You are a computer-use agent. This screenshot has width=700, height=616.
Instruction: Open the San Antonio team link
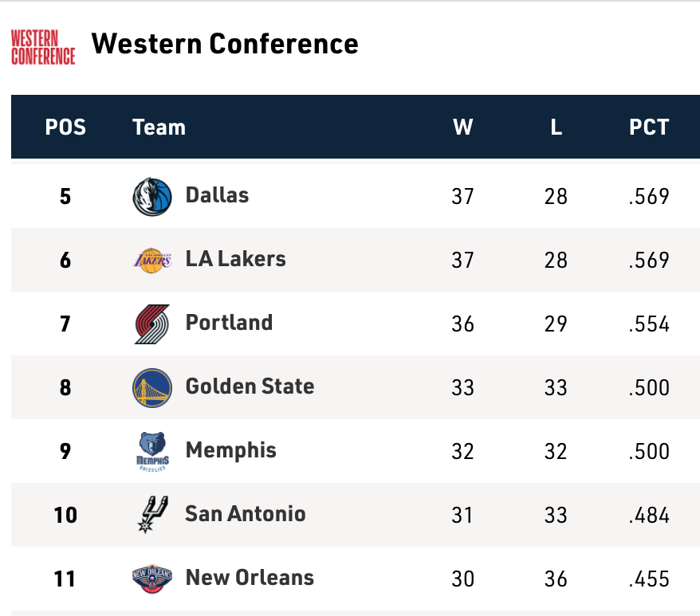[246, 514]
